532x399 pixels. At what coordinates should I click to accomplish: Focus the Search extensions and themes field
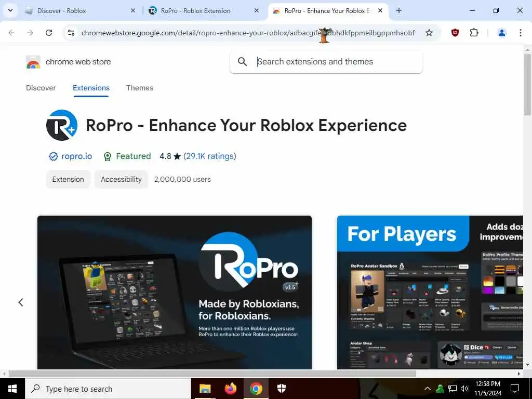coord(326,62)
